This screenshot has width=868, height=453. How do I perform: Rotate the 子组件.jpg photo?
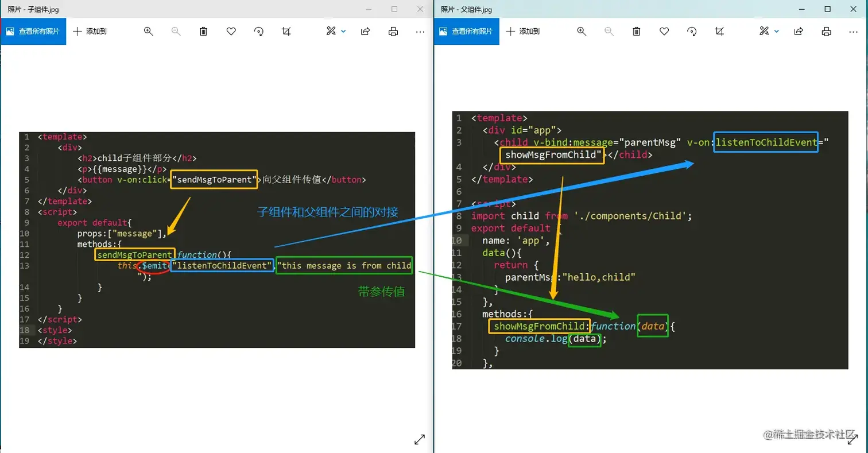[x=259, y=32]
